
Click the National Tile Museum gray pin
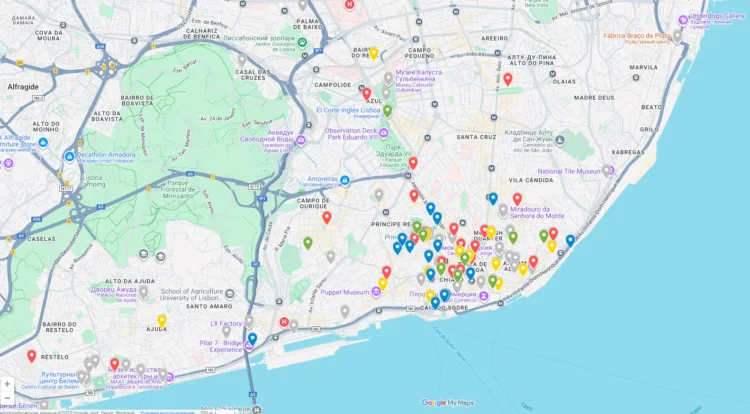point(607,170)
